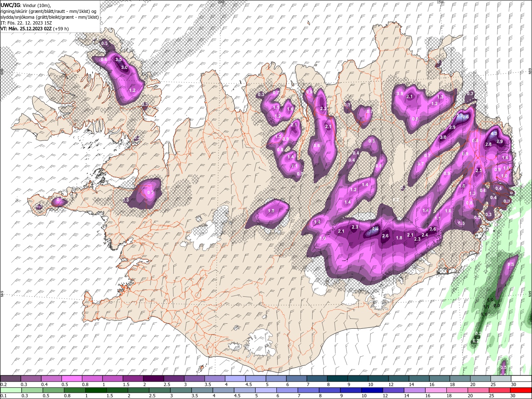This screenshot has width=532, height=399.
Task: Click the 7 label in the upper legend row
Action: point(309,384)
